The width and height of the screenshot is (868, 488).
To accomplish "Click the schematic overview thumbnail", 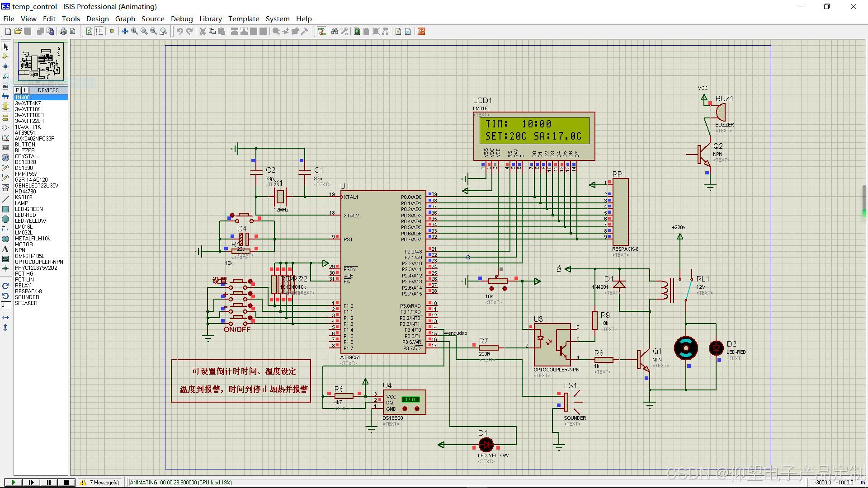I will pyautogui.click(x=41, y=61).
